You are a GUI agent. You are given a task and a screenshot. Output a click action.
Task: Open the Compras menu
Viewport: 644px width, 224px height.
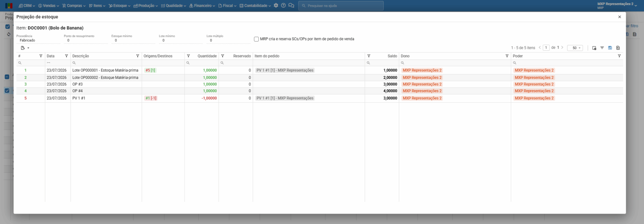click(x=74, y=6)
